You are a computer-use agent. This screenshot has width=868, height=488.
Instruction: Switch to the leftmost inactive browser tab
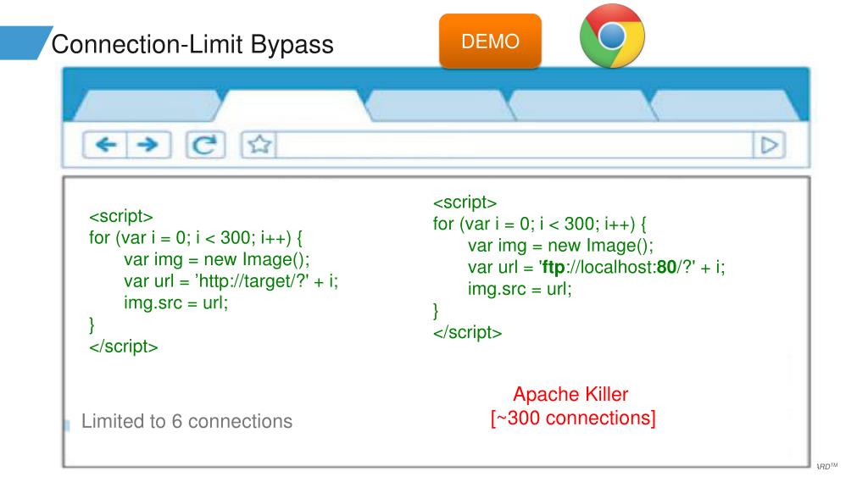[147, 106]
